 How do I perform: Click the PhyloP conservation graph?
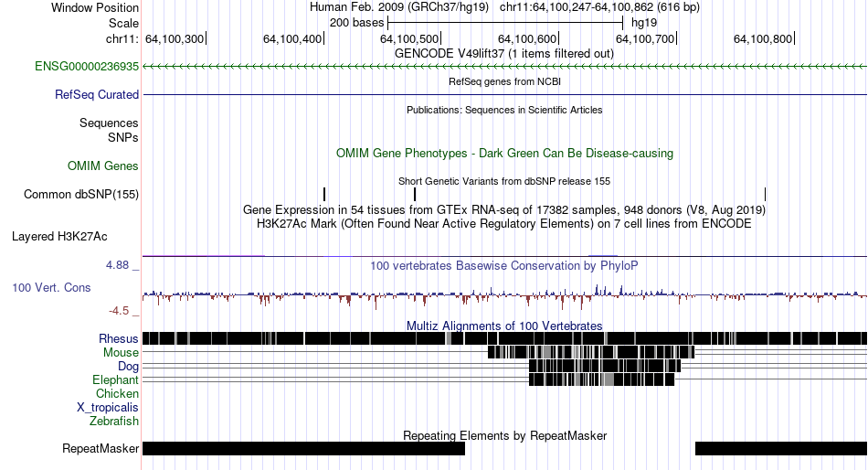pyautogui.click(x=505, y=295)
